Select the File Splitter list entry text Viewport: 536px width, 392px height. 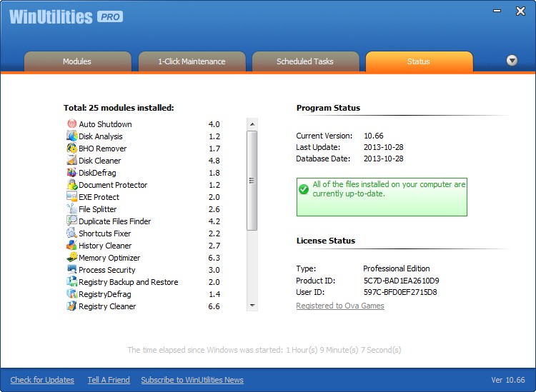(x=97, y=209)
